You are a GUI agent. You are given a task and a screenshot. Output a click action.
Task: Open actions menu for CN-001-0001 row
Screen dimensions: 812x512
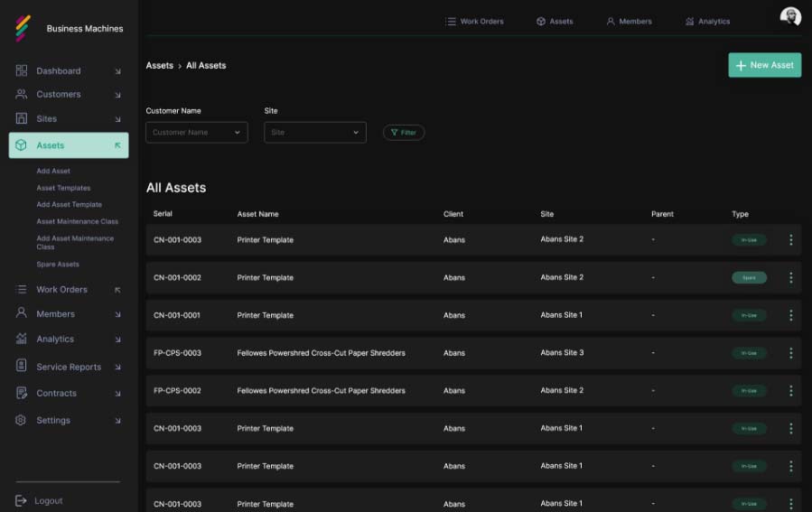790,315
